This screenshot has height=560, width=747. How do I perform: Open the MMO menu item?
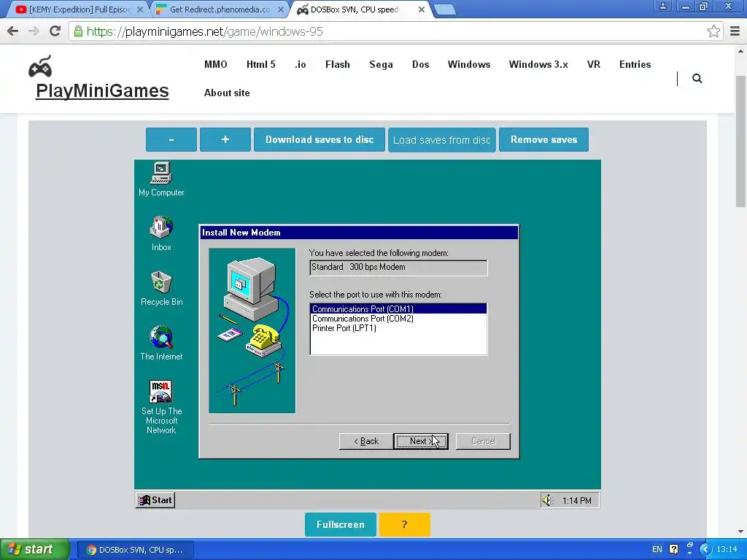coord(215,64)
